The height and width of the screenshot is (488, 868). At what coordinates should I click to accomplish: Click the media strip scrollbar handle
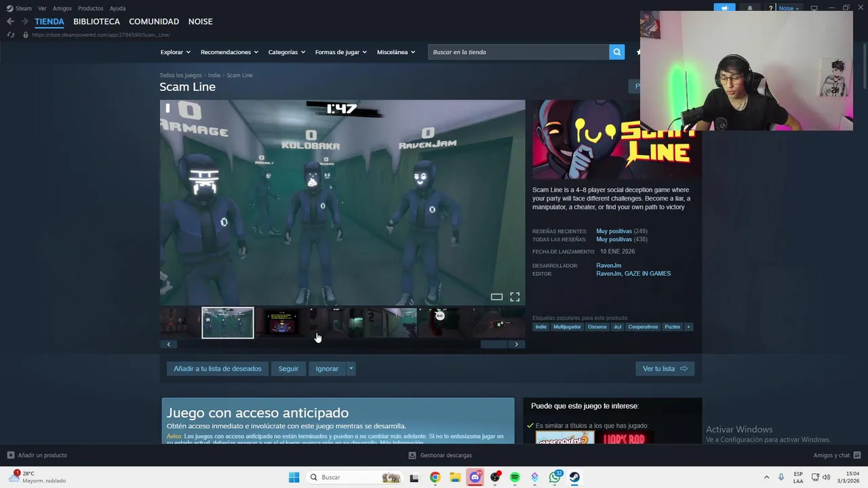point(494,344)
